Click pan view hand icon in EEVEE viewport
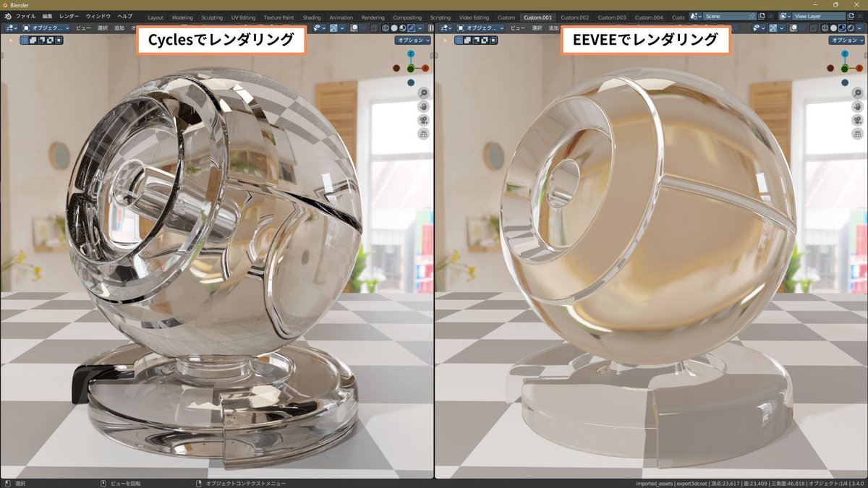This screenshot has width=868, height=488. [x=857, y=106]
